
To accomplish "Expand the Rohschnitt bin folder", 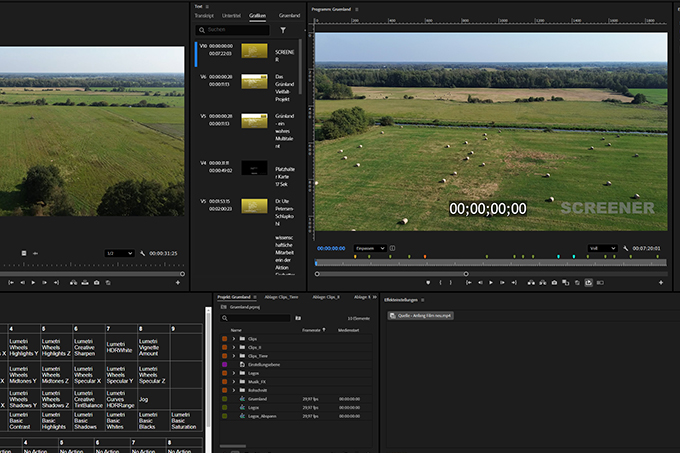I will pyautogui.click(x=233, y=389).
